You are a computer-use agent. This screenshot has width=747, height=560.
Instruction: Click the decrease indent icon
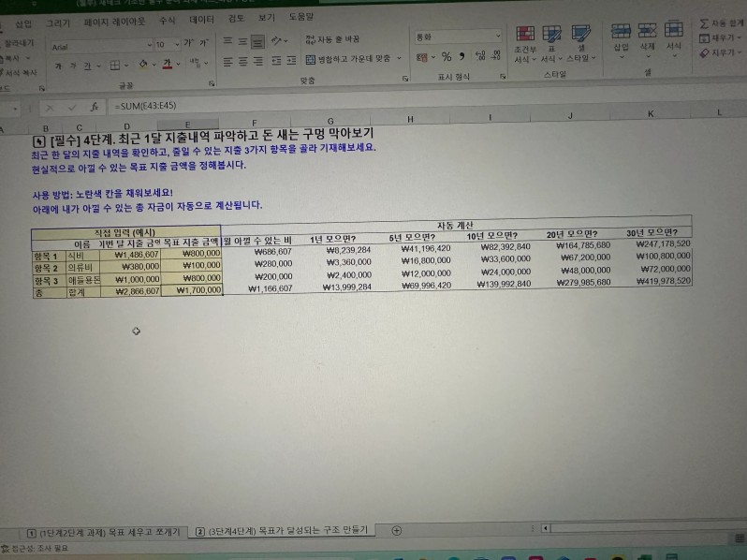277,61
